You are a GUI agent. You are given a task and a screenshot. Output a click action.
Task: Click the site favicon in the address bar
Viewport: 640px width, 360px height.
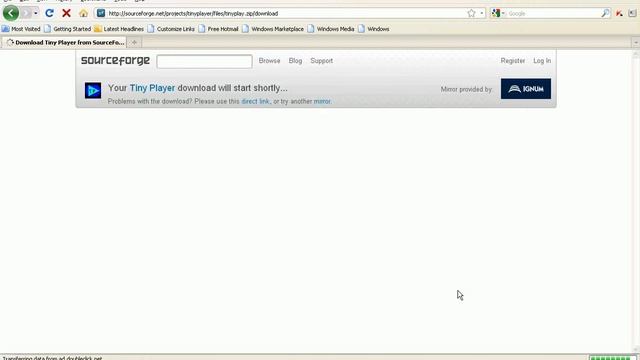click(x=101, y=13)
